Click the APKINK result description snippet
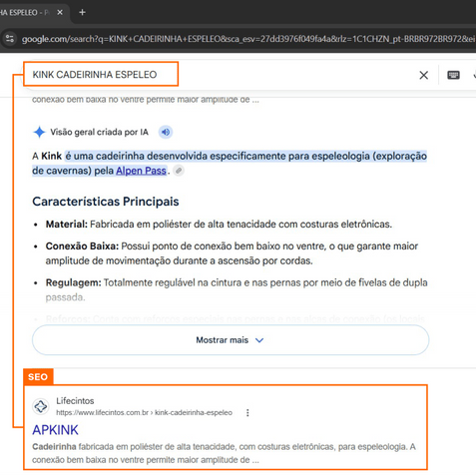 click(224, 453)
